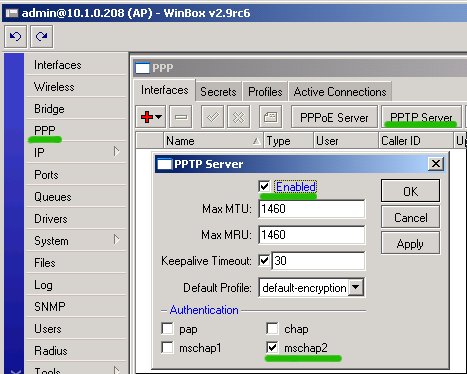Click the PPPoE Server button
467x374 pixels.
click(x=334, y=117)
